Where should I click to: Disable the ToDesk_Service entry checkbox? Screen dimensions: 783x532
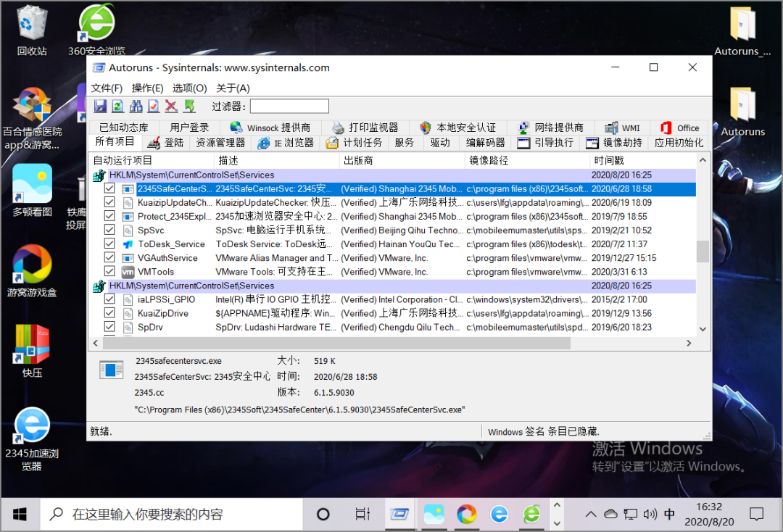[109, 244]
